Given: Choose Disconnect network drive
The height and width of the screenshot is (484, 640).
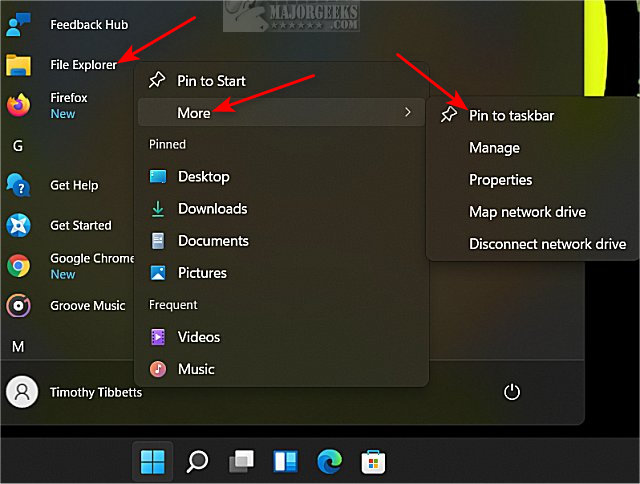Looking at the screenshot, I should [532, 244].
